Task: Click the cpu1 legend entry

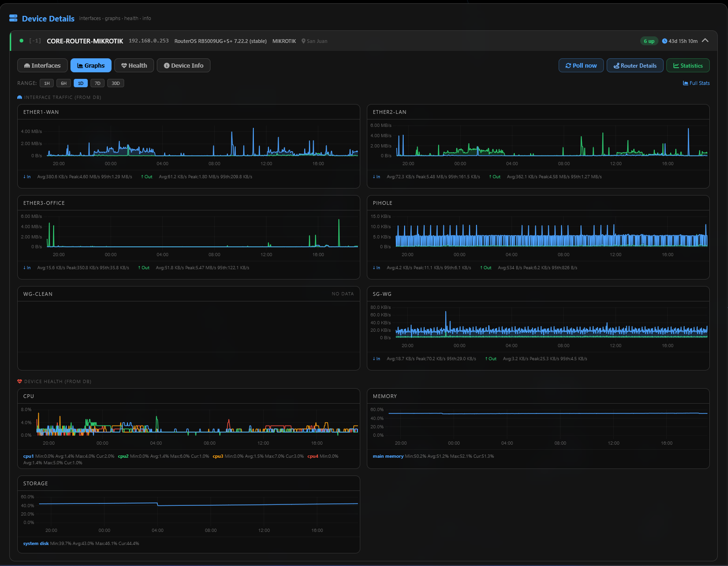Action: (x=28, y=456)
